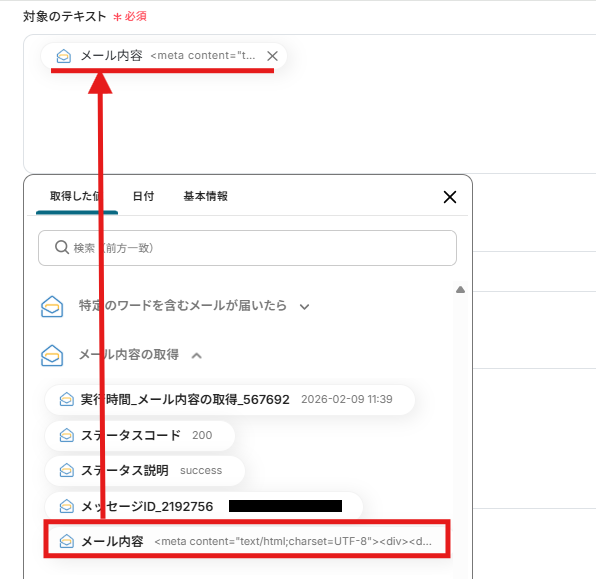Click the search magnifier icon
This screenshot has width=596, height=579.
pyautogui.click(x=62, y=247)
